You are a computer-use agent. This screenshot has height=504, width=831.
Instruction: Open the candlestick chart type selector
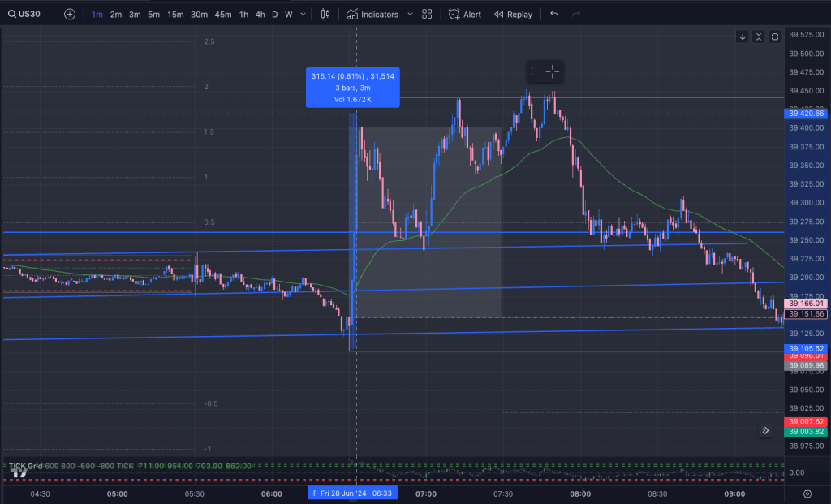[x=325, y=14]
